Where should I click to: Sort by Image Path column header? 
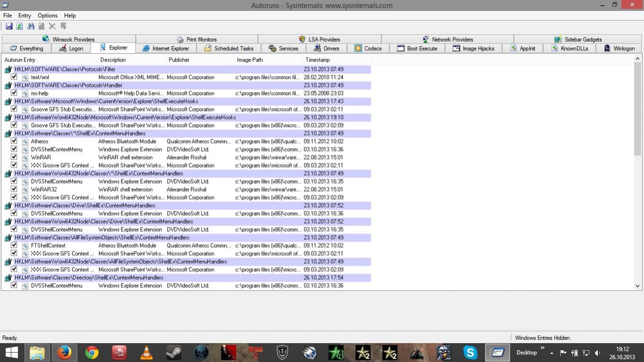[x=268, y=60]
